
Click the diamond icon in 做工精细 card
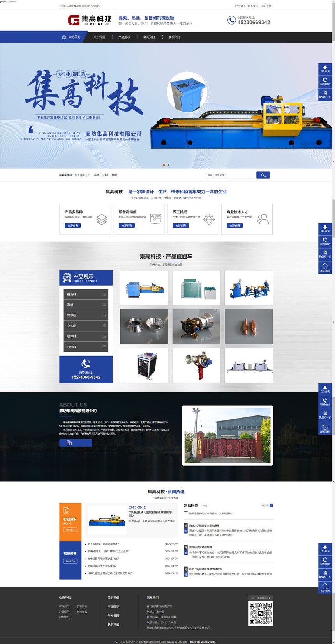click(x=209, y=219)
